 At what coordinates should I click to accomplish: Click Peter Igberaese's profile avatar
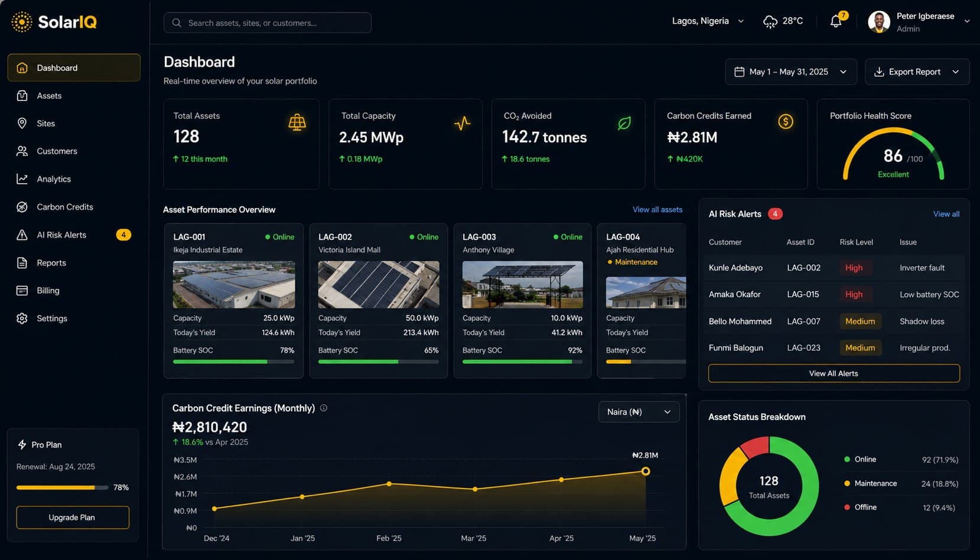(x=879, y=22)
